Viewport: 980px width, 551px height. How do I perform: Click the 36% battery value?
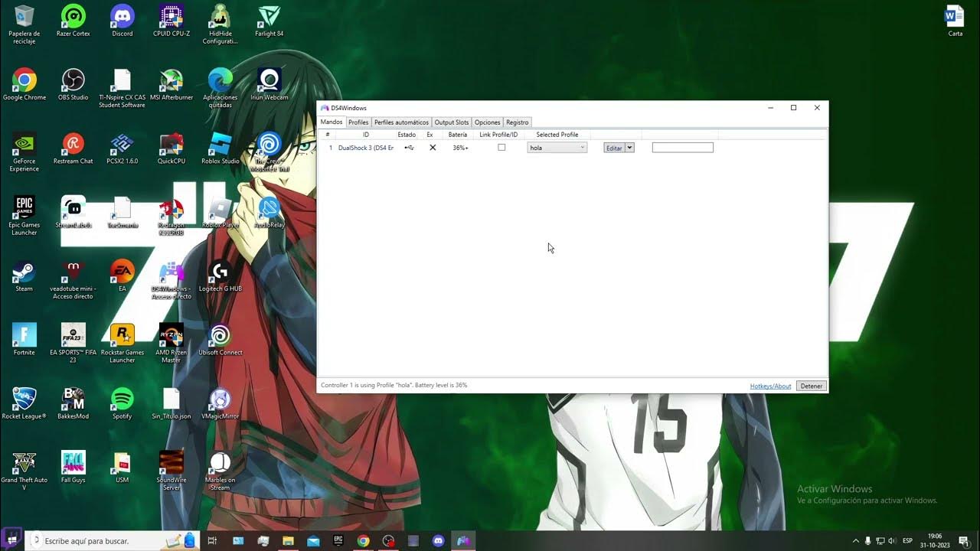[x=460, y=148]
